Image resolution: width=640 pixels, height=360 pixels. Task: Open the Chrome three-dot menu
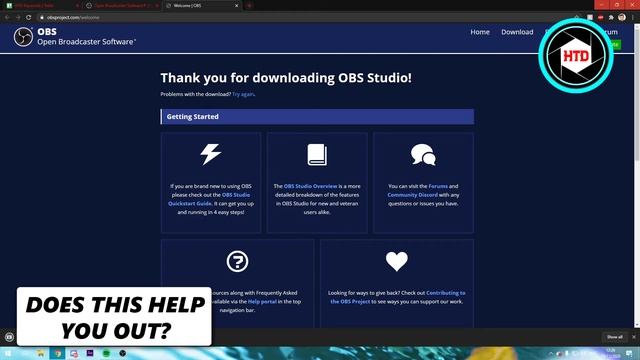(x=633, y=18)
